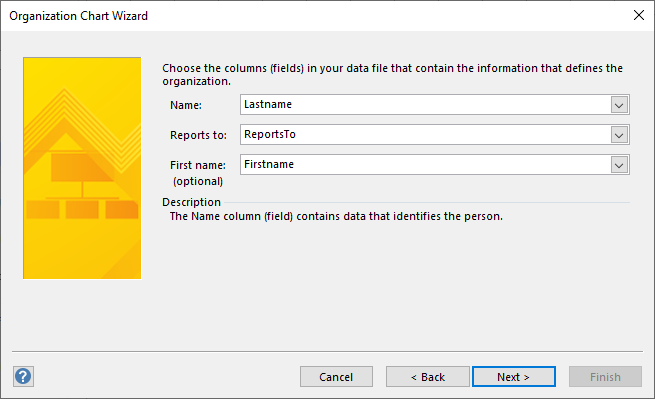Click the "First name:" field label
The width and height of the screenshot is (655, 399).
198,165
